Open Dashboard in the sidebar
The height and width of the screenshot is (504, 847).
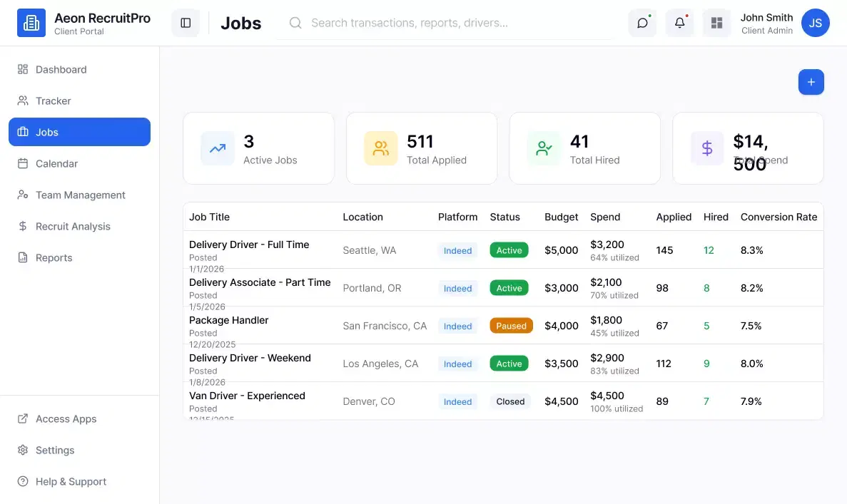(x=61, y=69)
